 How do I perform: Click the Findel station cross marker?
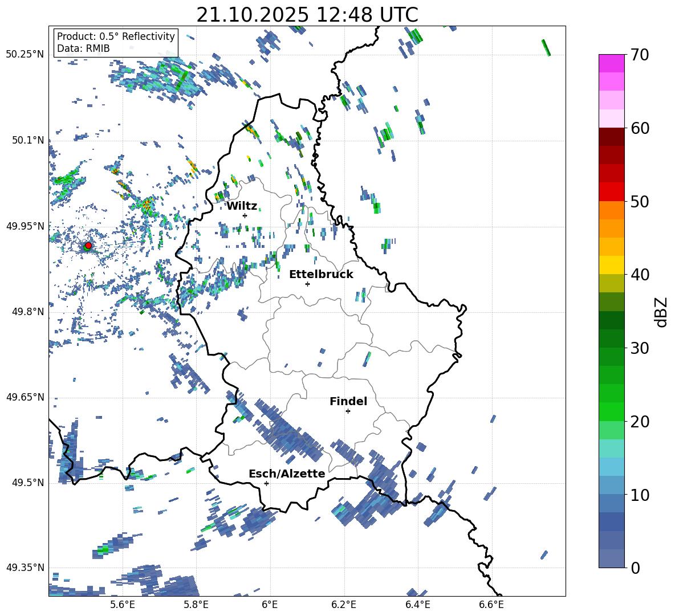coord(348,411)
